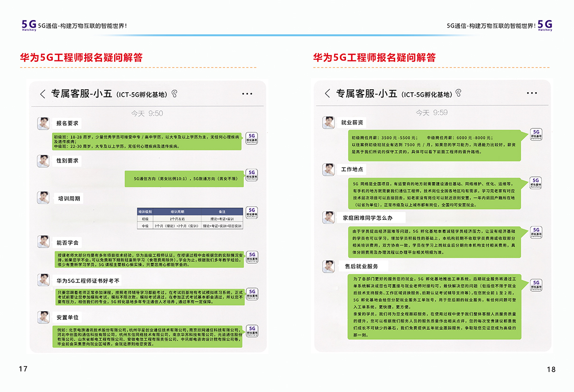
Task: Click the 2个月左右 table cell
Action: (x=177, y=219)
